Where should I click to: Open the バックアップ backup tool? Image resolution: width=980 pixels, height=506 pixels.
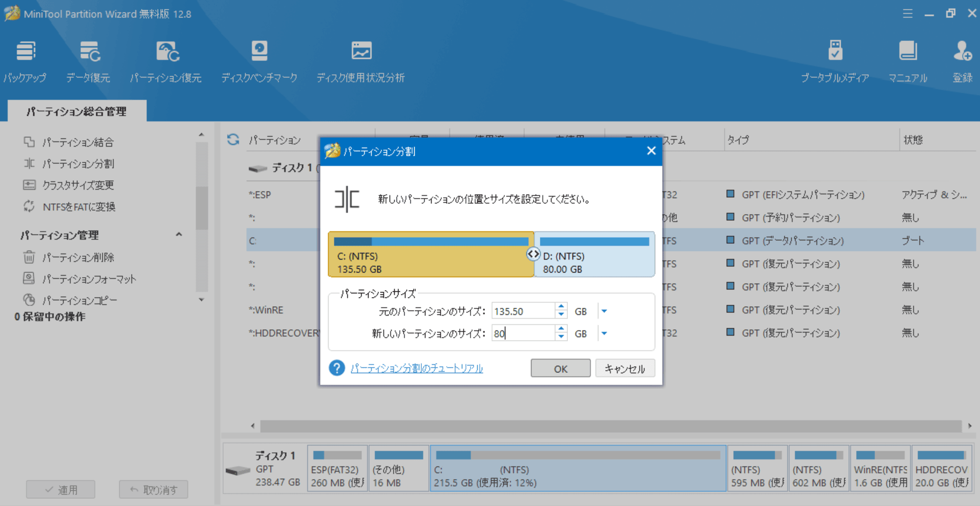[x=25, y=62]
